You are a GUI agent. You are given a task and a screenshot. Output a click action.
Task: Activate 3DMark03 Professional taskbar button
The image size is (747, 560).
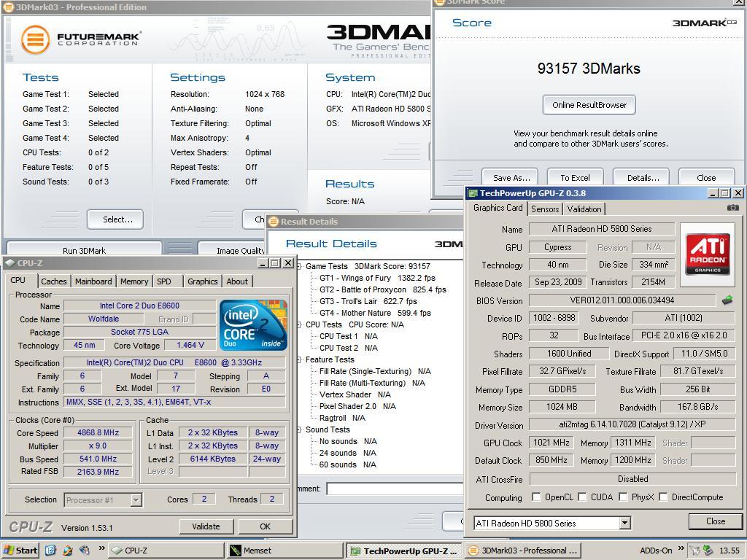(522, 551)
